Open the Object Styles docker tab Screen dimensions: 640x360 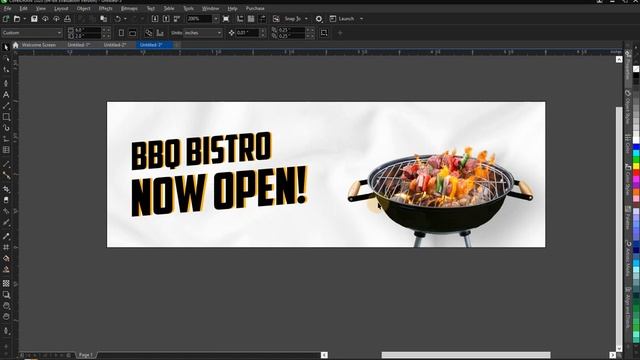coord(628,108)
